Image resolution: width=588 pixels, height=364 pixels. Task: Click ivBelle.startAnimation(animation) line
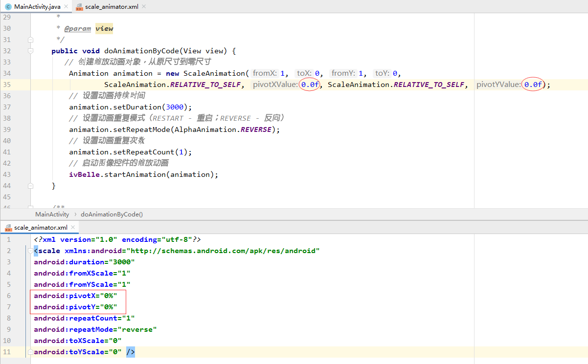[144, 174]
